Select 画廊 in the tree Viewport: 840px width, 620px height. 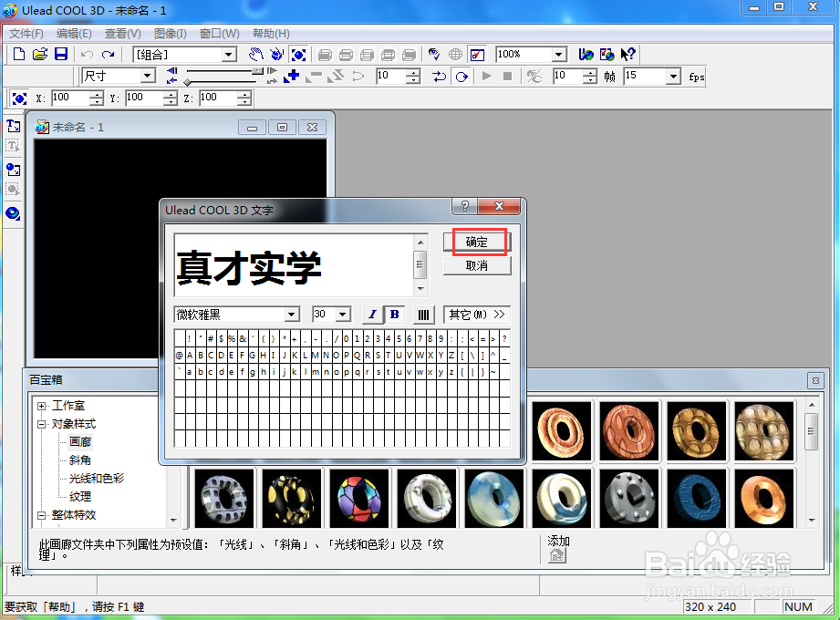[x=80, y=442]
